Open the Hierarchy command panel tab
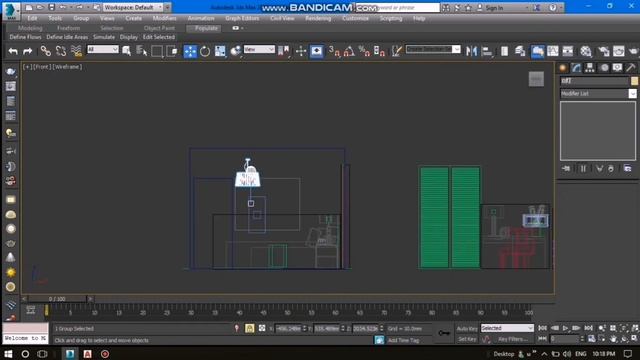640x360 pixels. (x=590, y=68)
